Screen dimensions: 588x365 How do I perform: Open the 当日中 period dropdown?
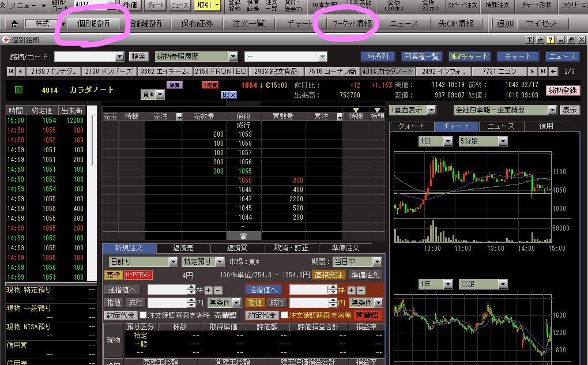[357, 261]
